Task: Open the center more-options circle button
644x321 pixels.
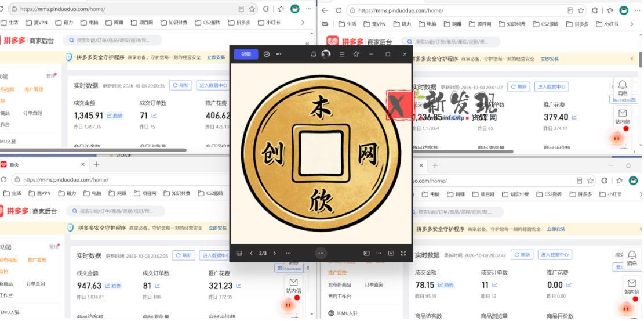Action: click(321, 253)
